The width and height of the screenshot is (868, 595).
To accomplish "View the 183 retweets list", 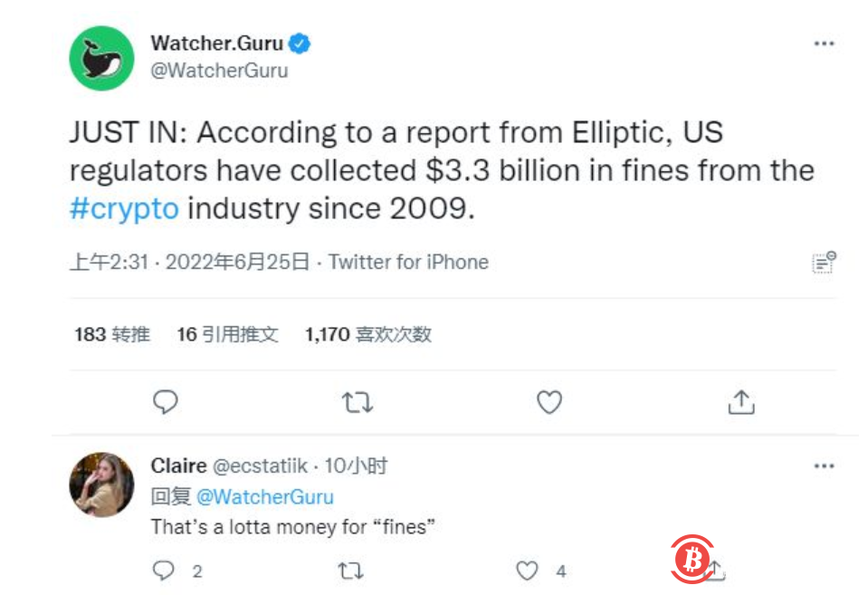I will (x=112, y=334).
